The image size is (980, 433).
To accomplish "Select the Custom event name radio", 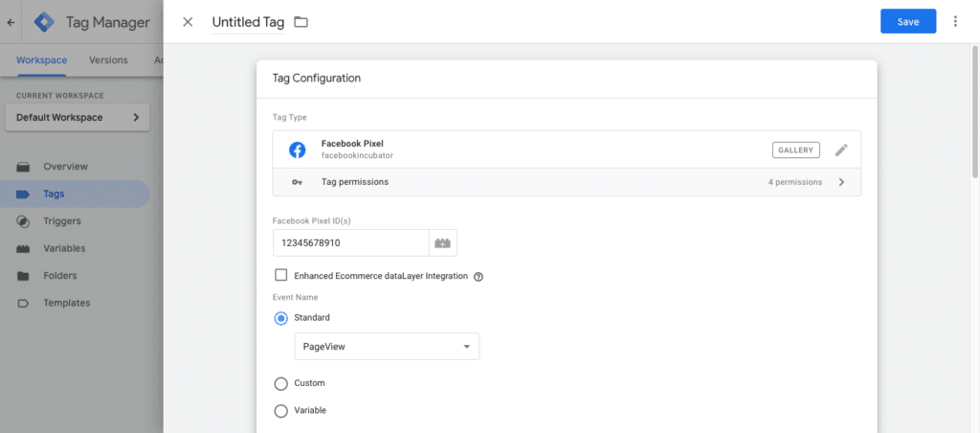I will tap(281, 383).
